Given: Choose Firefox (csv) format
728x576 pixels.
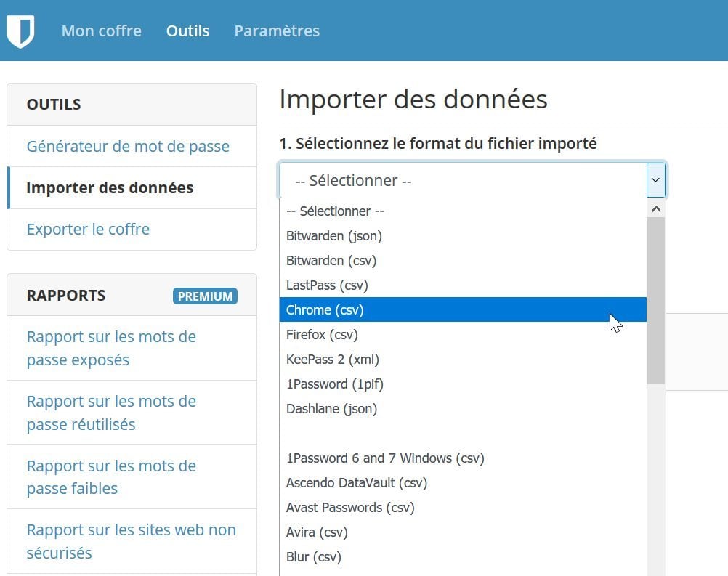Looking at the screenshot, I should point(463,335).
